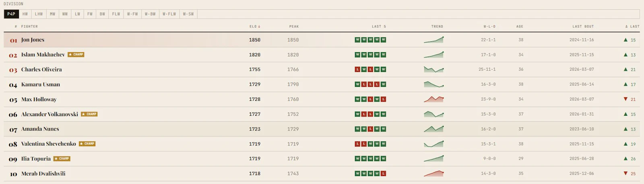Click Ilia Topuria trend sparkline
This screenshot has height=184, width=644.
(x=433, y=159)
